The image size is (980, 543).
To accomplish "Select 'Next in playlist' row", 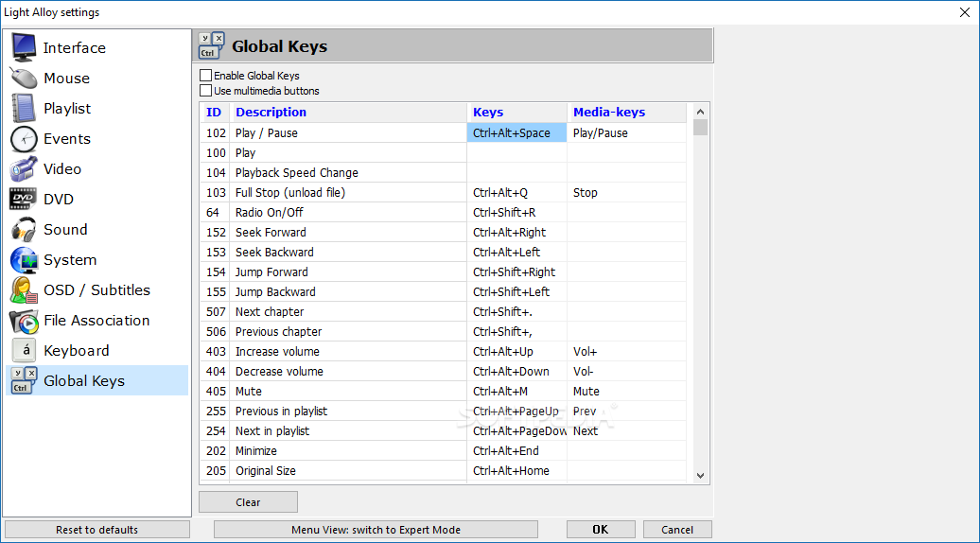I will 443,431.
